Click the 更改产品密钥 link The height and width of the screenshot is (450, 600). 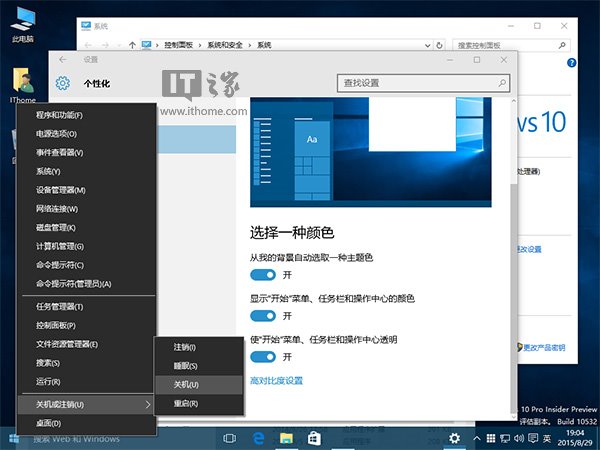(543, 348)
